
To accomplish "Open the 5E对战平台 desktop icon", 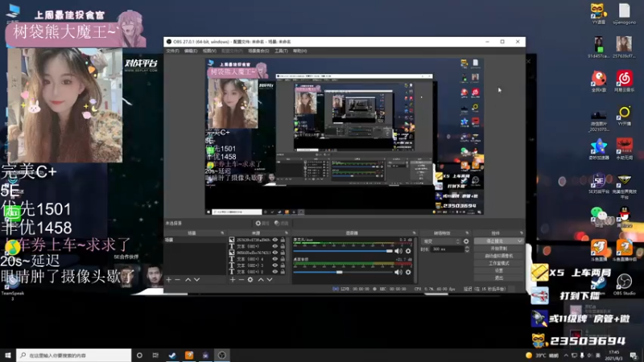I will 598,183.
